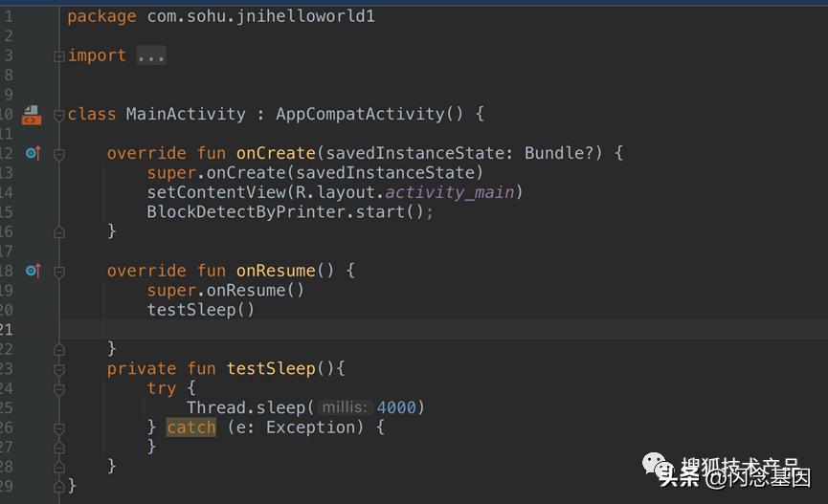The height and width of the screenshot is (504, 828).
Task: Click super.onResume() call
Action: tap(226, 291)
